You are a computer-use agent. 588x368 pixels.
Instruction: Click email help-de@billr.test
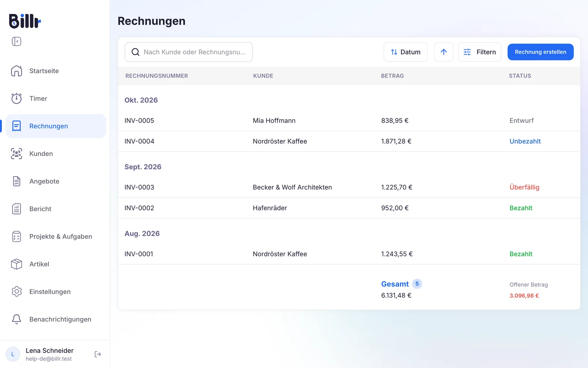[49, 359]
